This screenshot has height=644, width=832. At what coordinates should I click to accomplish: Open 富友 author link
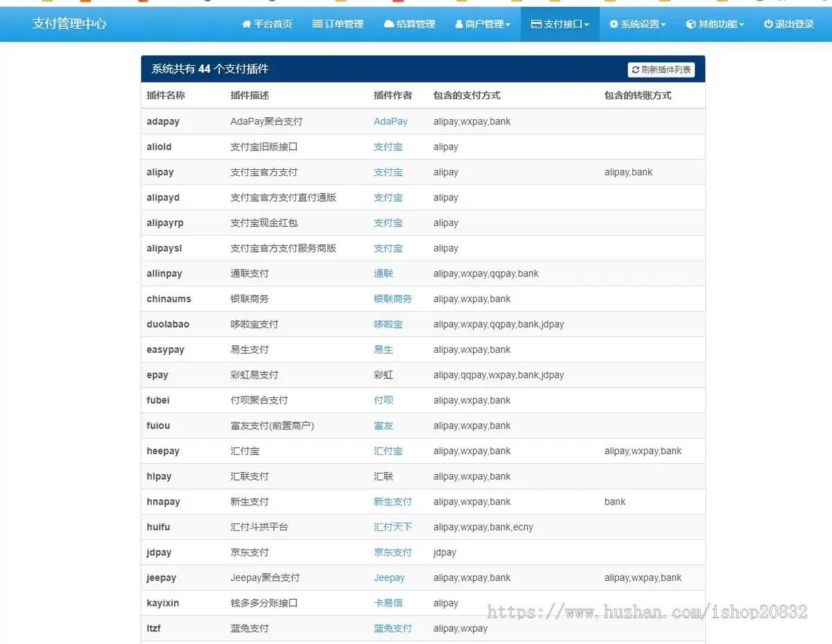pyautogui.click(x=383, y=426)
